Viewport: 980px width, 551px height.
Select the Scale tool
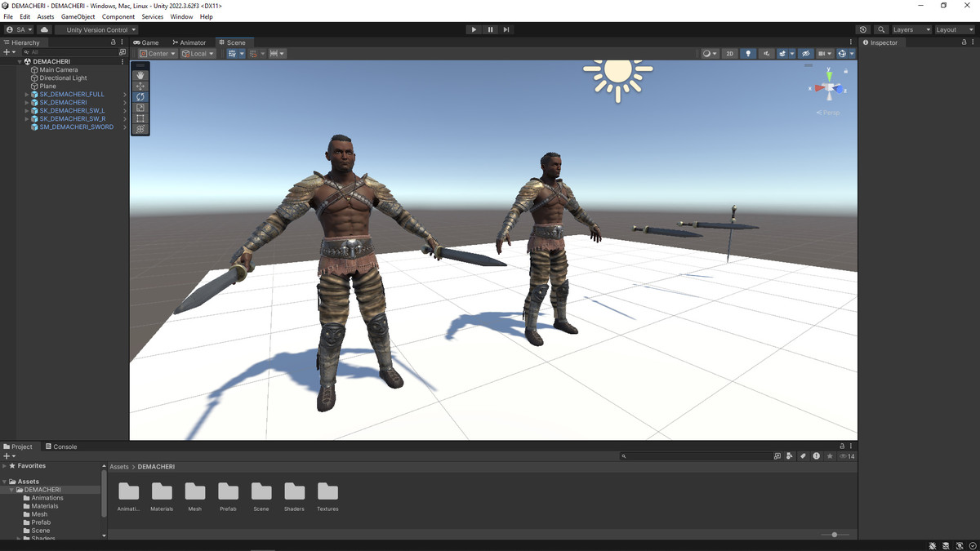[140, 108]
